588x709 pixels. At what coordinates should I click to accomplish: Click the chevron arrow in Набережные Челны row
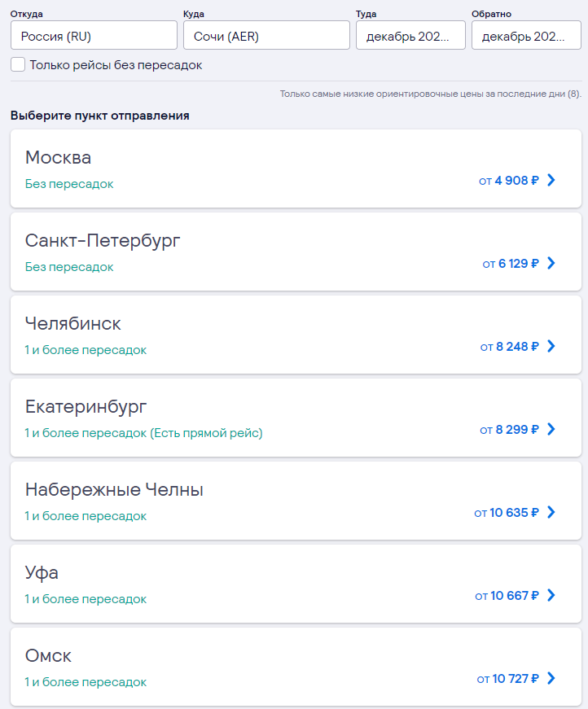[551, 512]
